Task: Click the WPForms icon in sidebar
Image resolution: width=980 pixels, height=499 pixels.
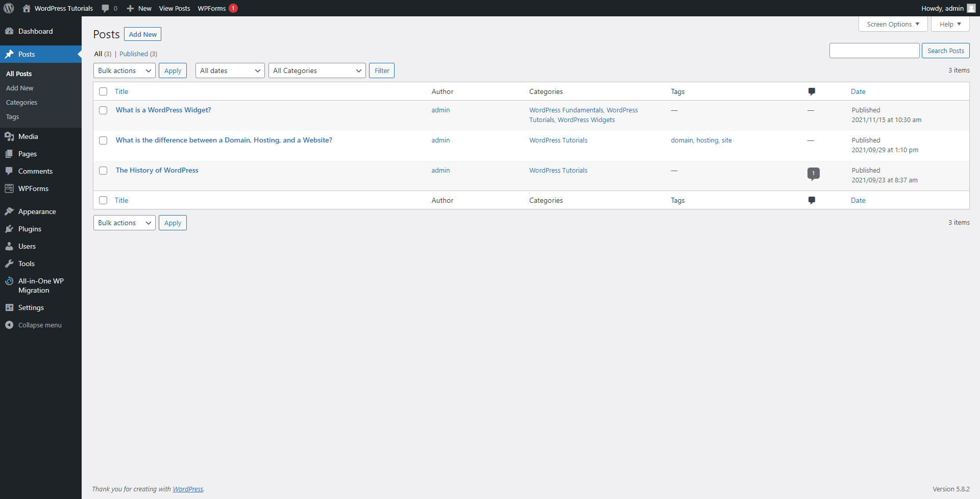Action: (9, 188)
